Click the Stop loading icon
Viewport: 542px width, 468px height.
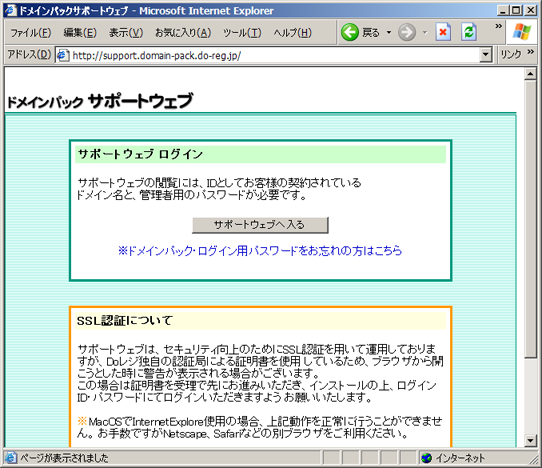click(443, 32)
